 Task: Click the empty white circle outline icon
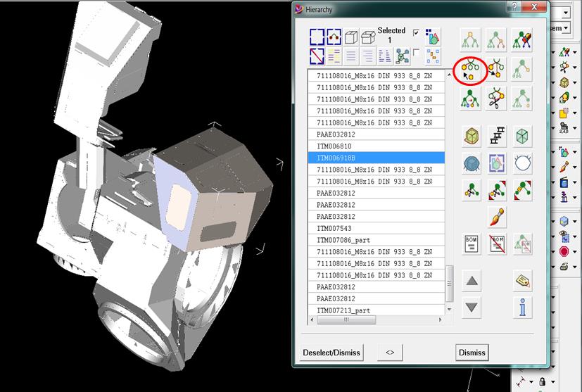522,163
